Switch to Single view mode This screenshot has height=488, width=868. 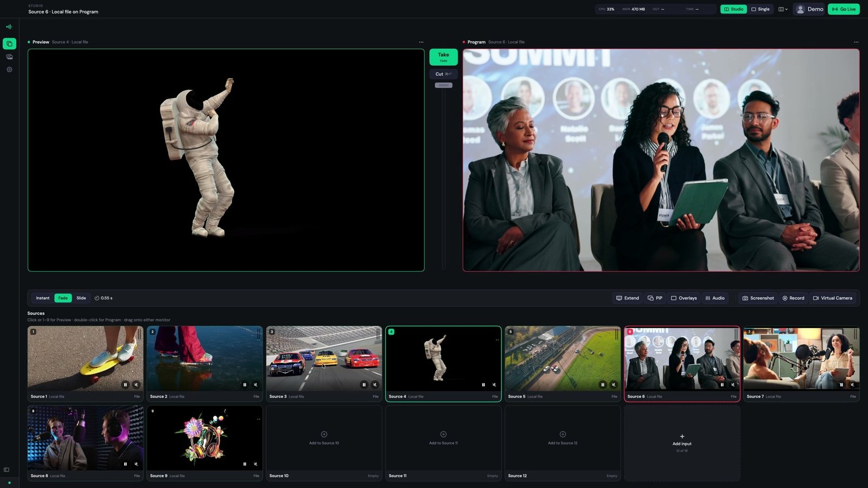tap(761, 9)
